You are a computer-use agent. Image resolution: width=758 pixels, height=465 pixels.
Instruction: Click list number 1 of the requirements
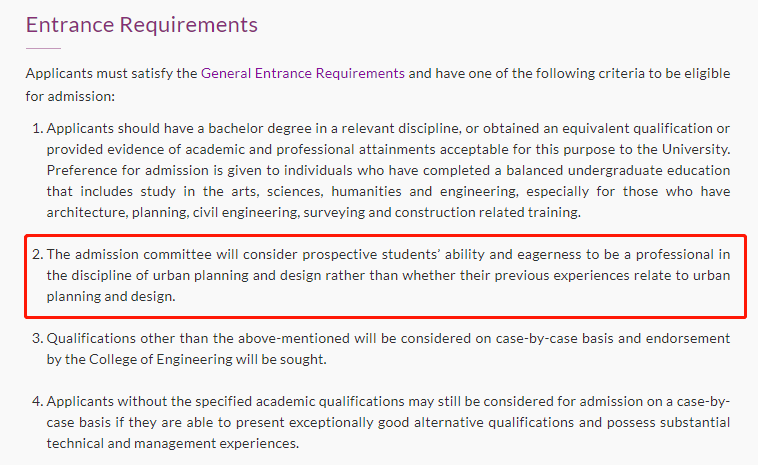(x=38, y=129)
